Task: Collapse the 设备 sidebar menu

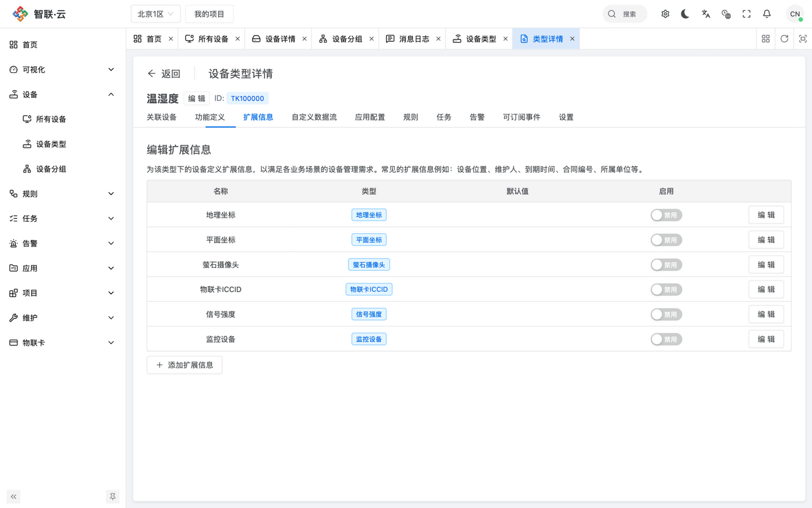Action: [x=63, y=94]
